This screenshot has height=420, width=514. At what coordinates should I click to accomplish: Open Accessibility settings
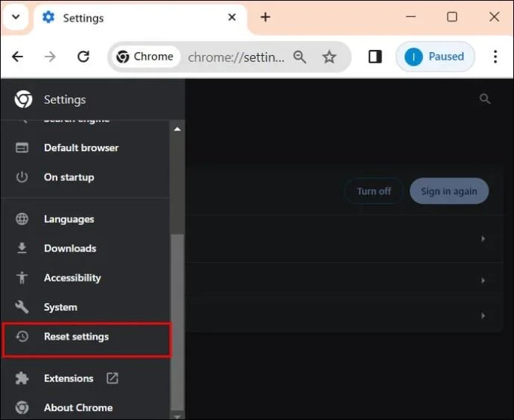click(85, 278)
